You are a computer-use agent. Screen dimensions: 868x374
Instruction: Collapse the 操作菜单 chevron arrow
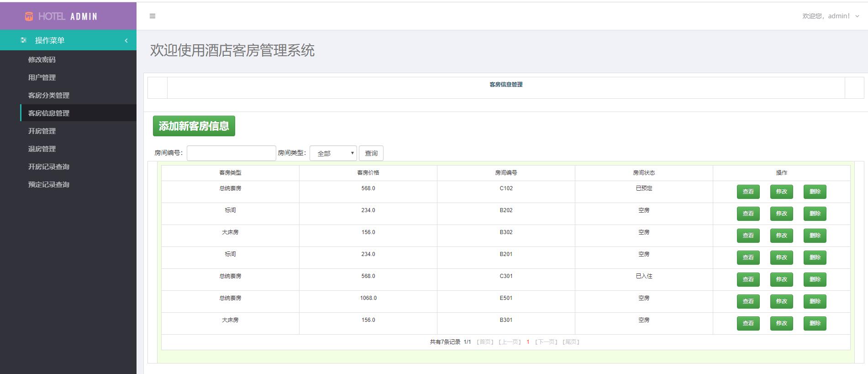[x=126, y=41]
